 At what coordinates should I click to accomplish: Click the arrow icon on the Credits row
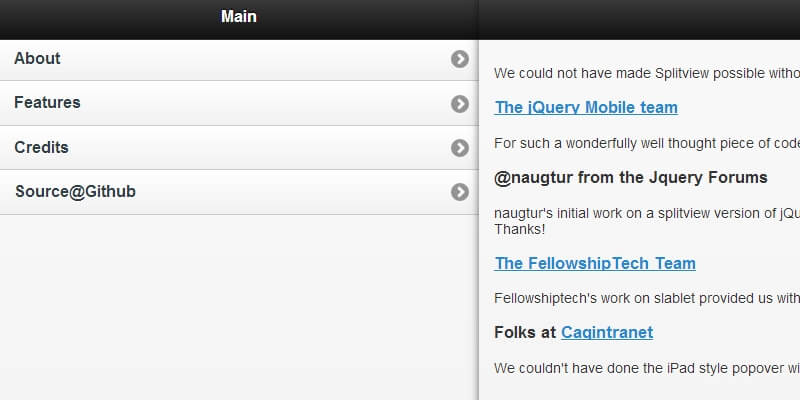pos(460,148)
